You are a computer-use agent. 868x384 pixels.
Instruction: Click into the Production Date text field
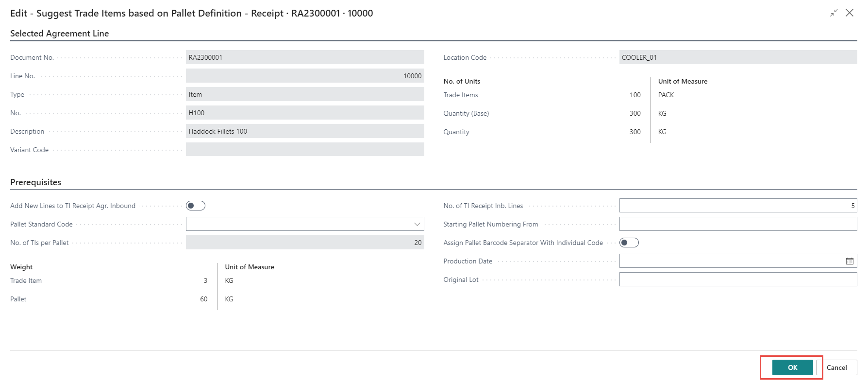pyautogui.click(x=731, y=261)
